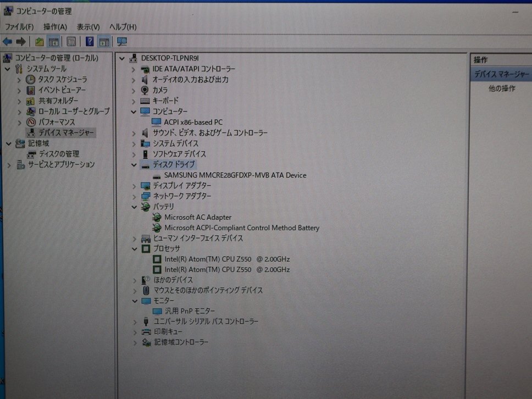Click the Forward arrow toolbar icon

pyautogui.click(x=21, y=42)
